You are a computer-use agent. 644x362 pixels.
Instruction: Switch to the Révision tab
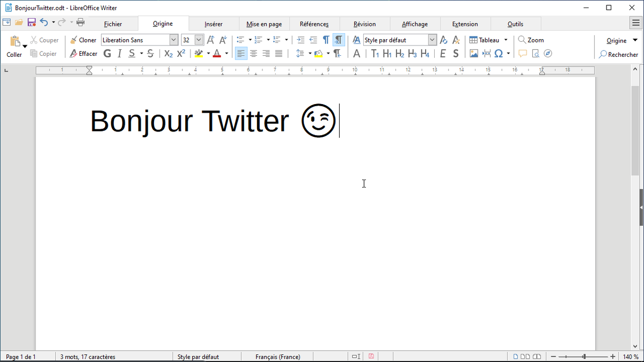click(x=364, y=24)
